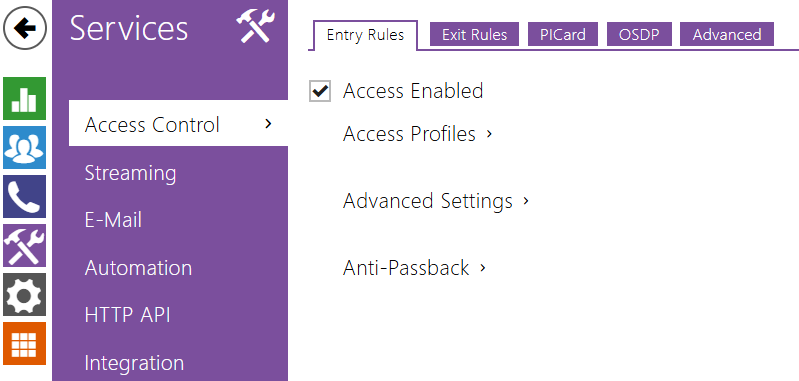Open Streaming in the Services menu
The width and height of the screenshot is (799, 381).
130,173
